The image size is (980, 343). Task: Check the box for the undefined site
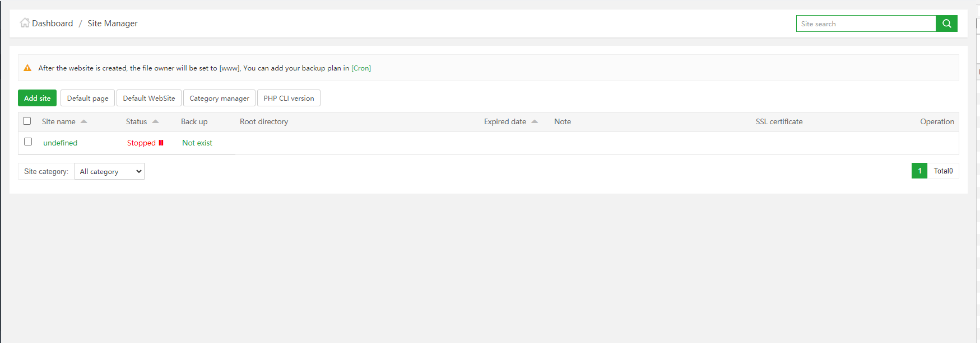coord(28,142)
